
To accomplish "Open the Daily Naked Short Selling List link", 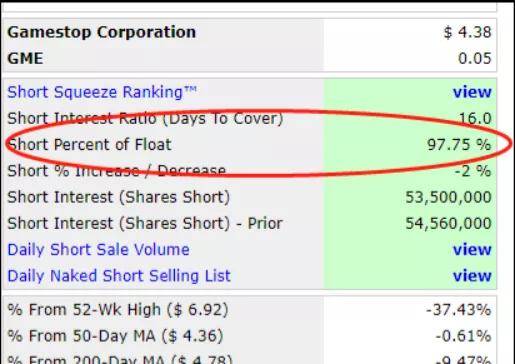I will click(x=119, y=276).
